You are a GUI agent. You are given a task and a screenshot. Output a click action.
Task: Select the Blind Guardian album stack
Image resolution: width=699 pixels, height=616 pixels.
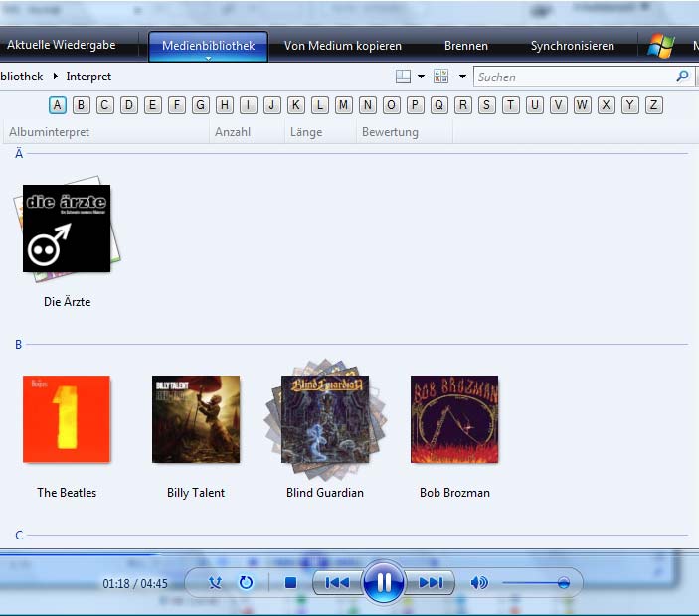(325, 419)
